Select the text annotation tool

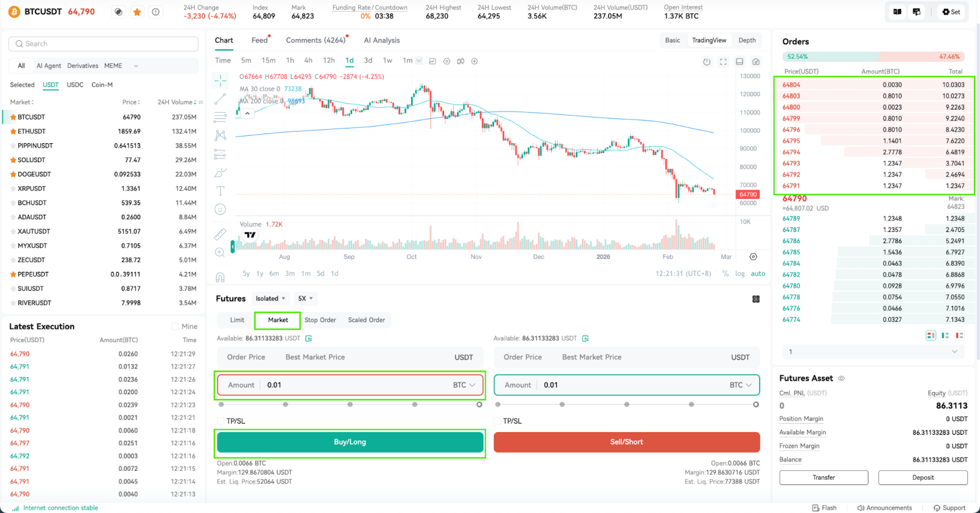[221, 191]
